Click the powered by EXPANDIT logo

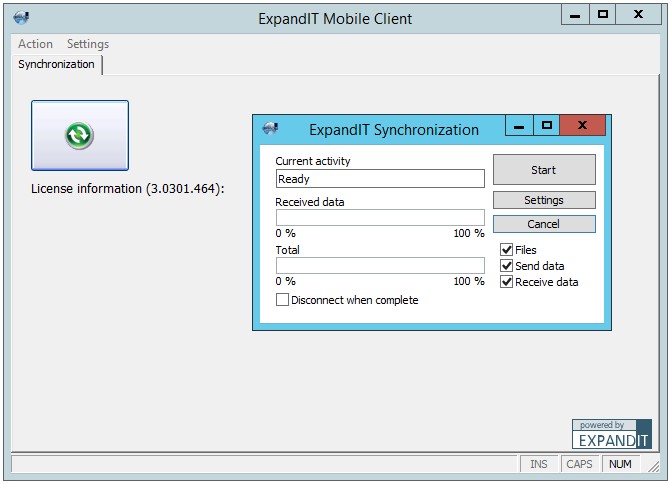tap(611, 433)
